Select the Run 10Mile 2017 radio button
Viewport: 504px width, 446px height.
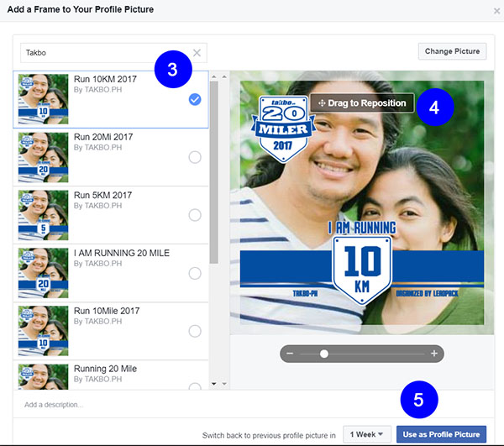(195, 331)
